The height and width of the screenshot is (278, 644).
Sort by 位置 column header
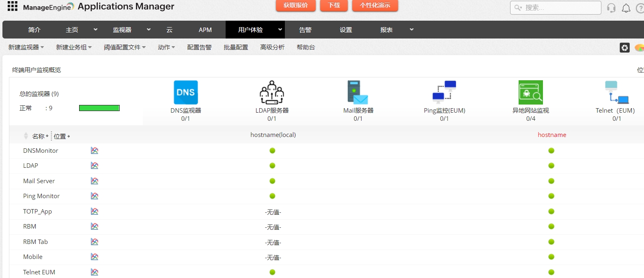62,136
